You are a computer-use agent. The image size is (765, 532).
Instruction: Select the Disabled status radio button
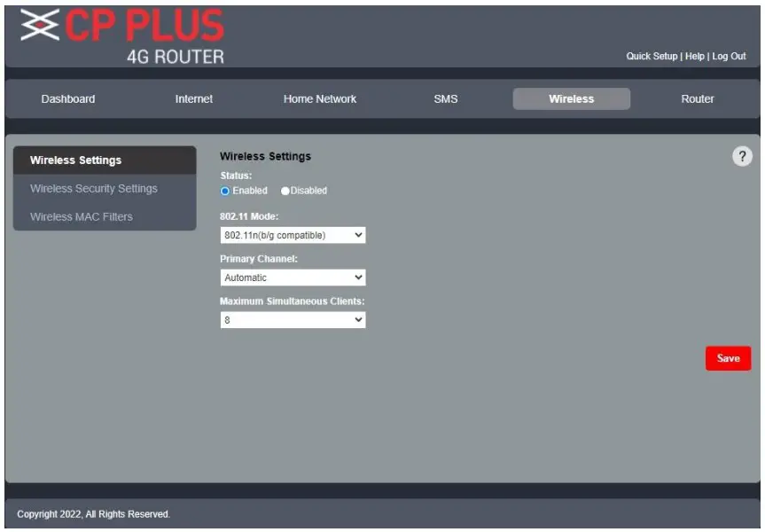(x=285, y=191)
